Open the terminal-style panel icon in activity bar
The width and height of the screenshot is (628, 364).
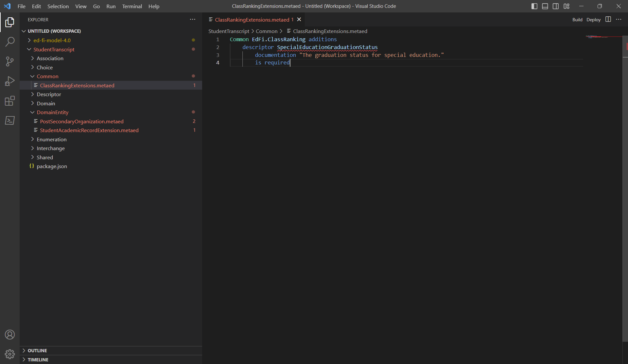coord(10,120)
